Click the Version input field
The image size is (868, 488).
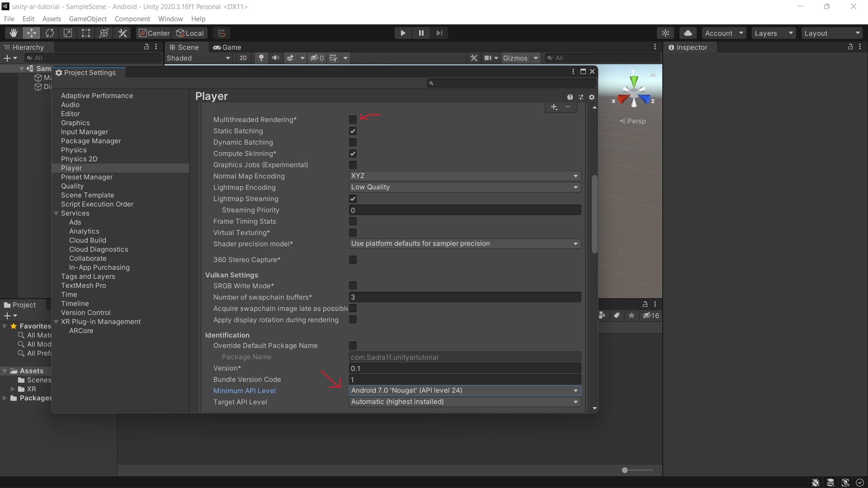point(465,368)
